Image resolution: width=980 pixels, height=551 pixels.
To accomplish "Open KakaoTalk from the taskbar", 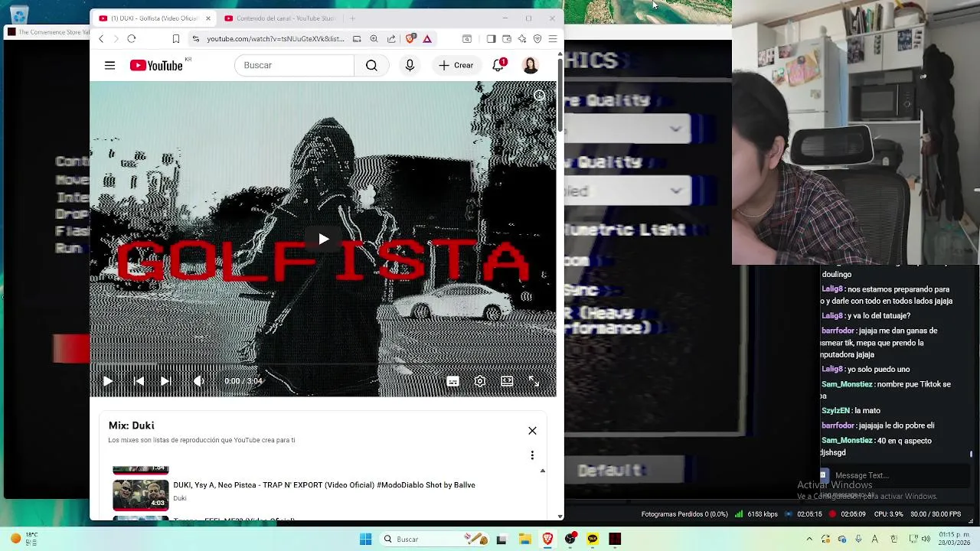I will (593, 540).
